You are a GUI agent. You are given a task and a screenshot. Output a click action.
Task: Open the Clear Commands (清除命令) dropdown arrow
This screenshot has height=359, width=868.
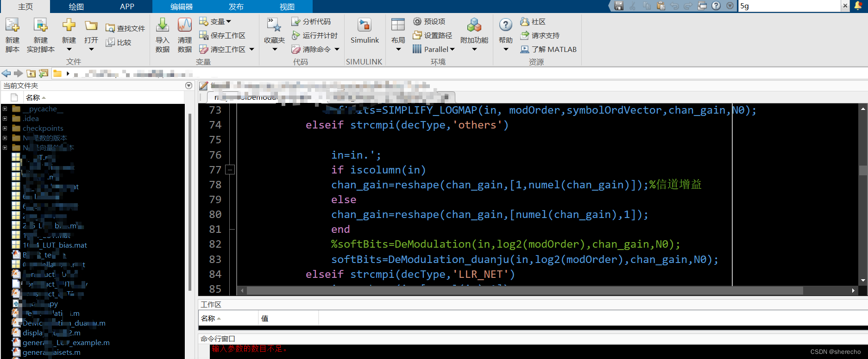pos(337,49)
